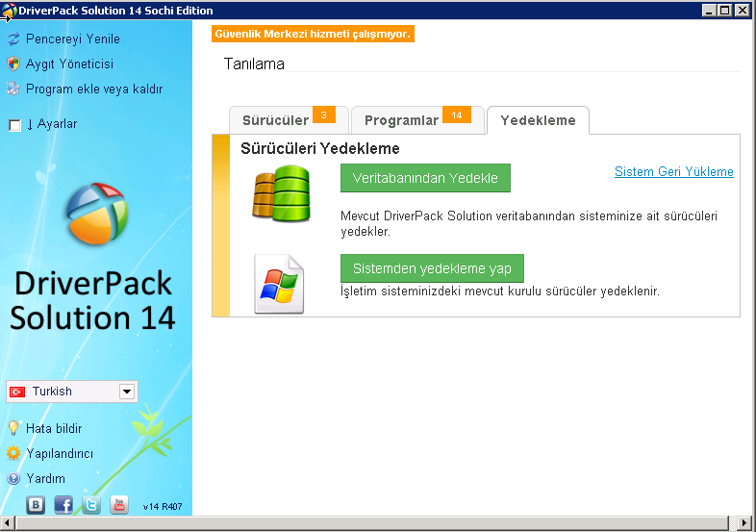Click the Sistemden yedekleme yap button
Image resolution: width=756 pixels, height=532 pixels.
pos(432,268)
